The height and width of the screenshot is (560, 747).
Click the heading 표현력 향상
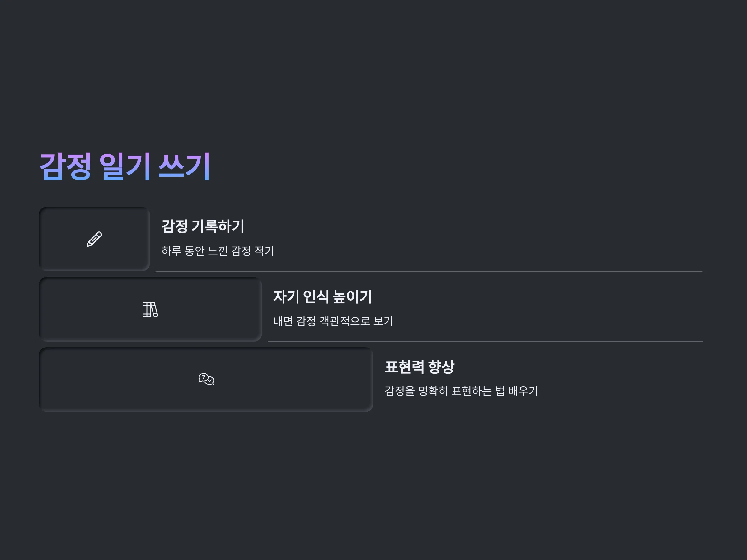[x=420, y=367]
